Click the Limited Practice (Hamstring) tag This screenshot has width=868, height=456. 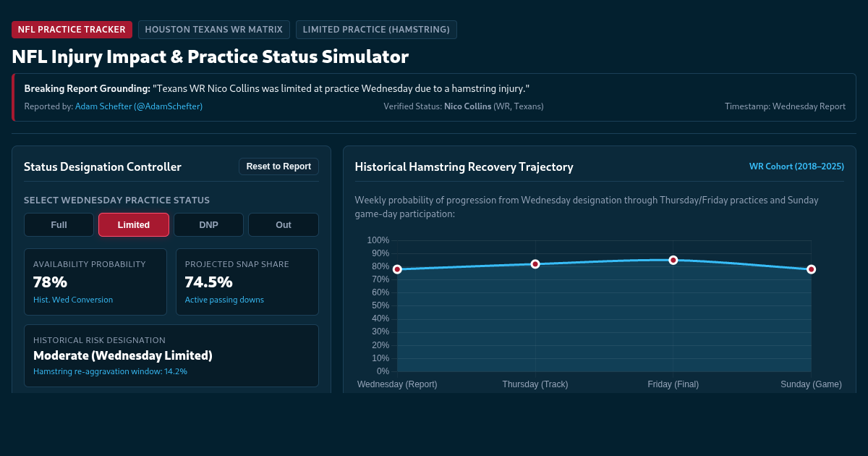376,30
